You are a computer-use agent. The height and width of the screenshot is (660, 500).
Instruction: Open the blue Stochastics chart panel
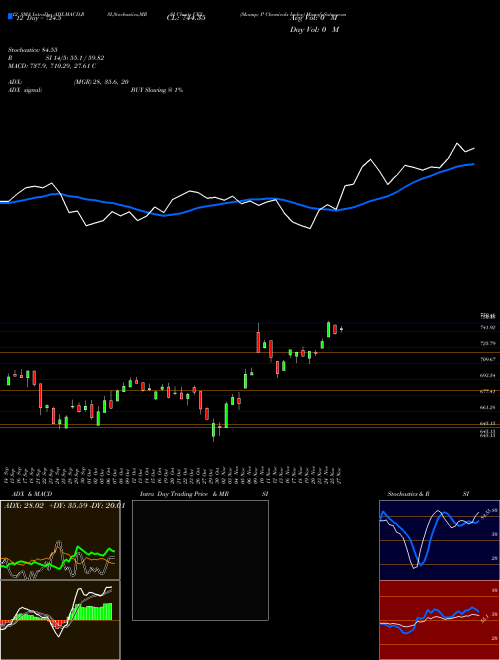[x=439, y=540]
